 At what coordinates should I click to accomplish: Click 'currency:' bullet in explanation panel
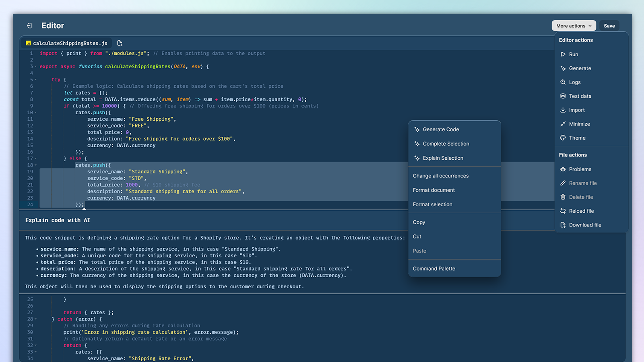pos(54,276)
